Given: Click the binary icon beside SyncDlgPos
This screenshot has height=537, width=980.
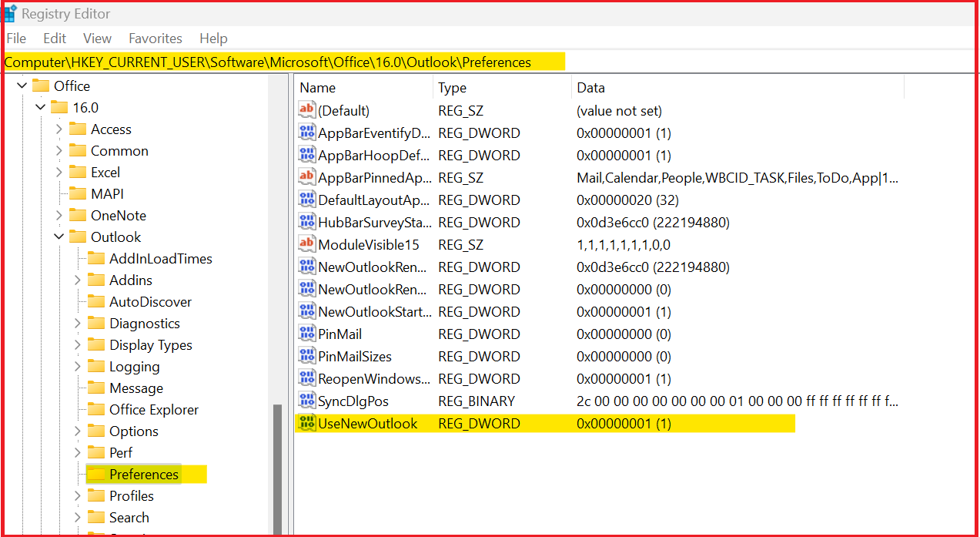Looking at the screenshot, I should click(306, 400).
